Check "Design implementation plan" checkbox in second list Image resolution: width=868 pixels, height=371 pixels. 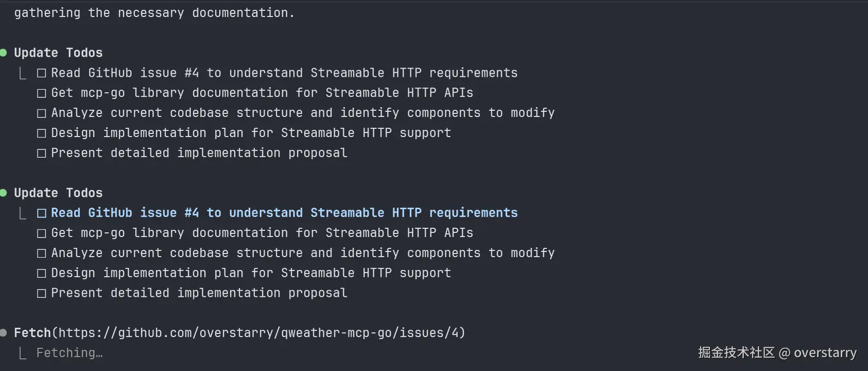42,274
